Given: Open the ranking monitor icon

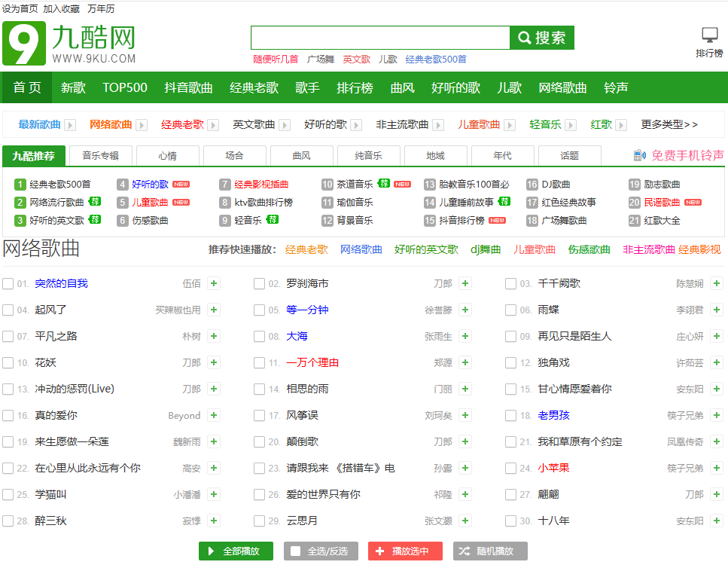Looking at the screenshot, I should pyautogui.click(x=709, y=35).
